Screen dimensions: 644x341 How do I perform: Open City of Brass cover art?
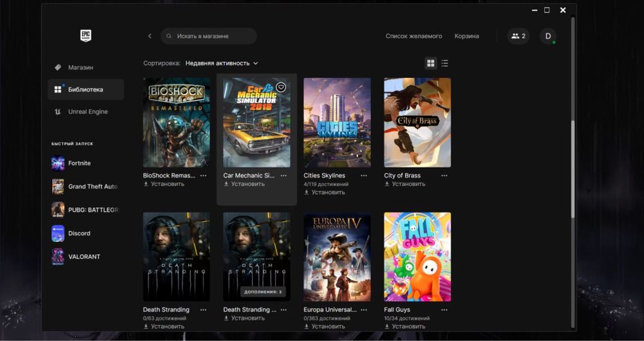[417, 122]
